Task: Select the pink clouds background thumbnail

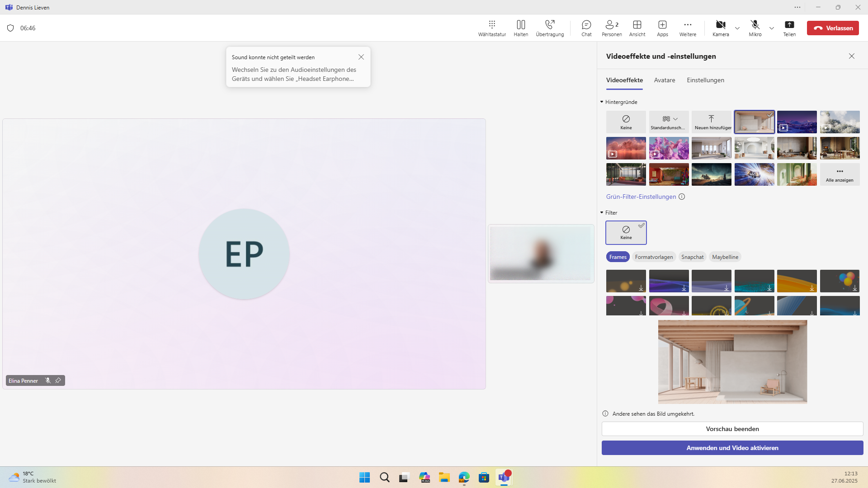Action: (x=626, y=148)
